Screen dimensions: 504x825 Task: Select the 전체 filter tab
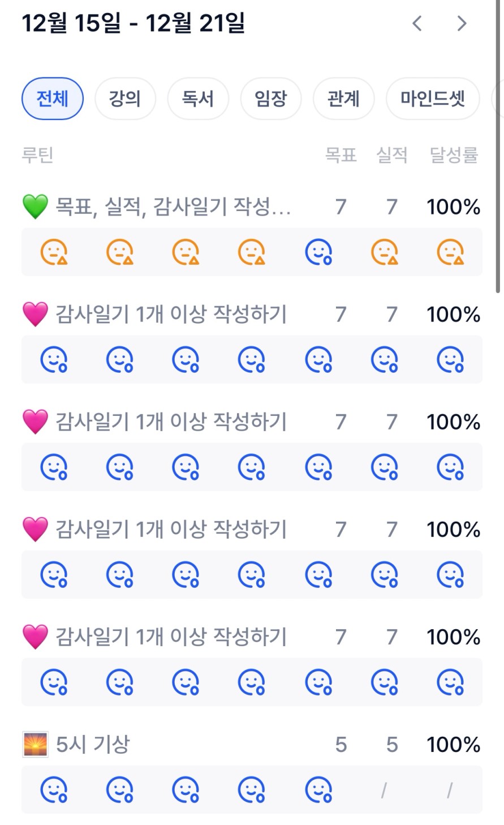pos(53,98)
